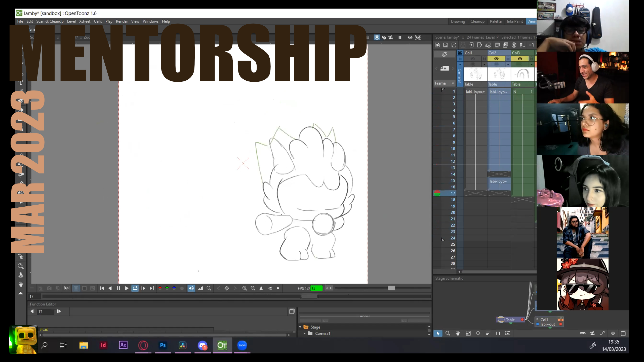Open Col2 column options dropdown arrow

(508, 64)
